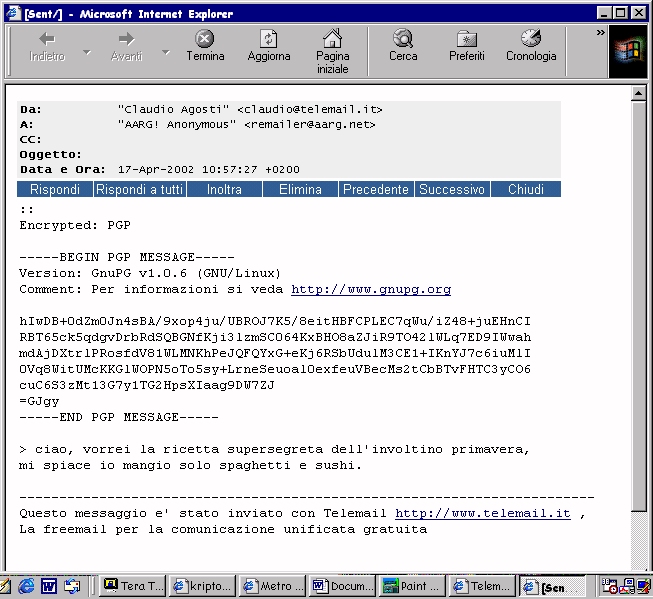Go to the Precedente message
Viewport: 653px width, 599px height.
pos(376,189)
